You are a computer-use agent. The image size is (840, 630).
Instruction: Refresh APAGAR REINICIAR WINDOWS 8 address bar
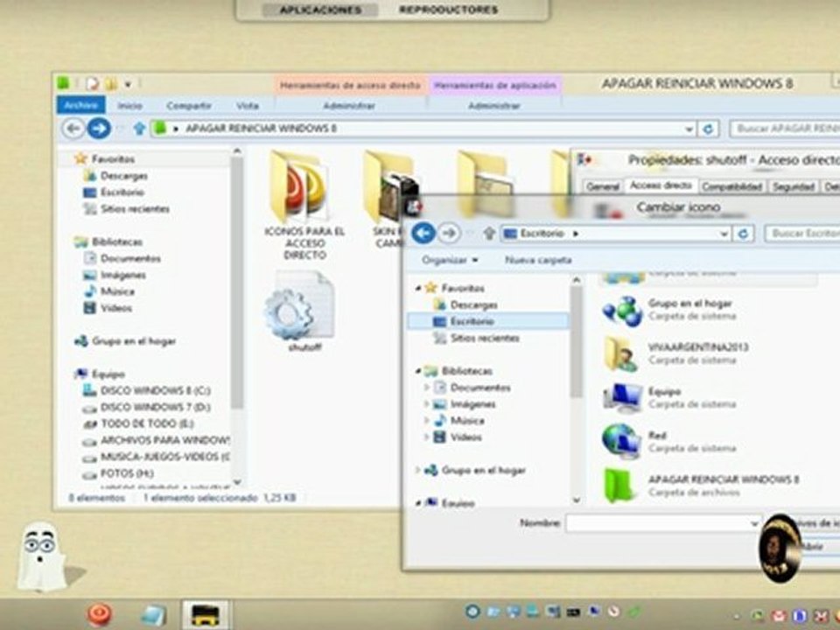coord(708,129)
